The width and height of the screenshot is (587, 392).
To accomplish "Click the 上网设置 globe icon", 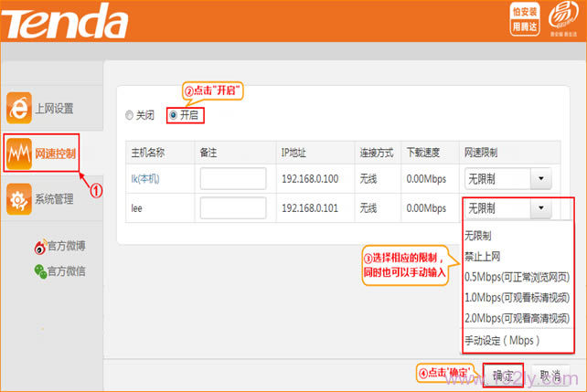I will tap(19, 108).
